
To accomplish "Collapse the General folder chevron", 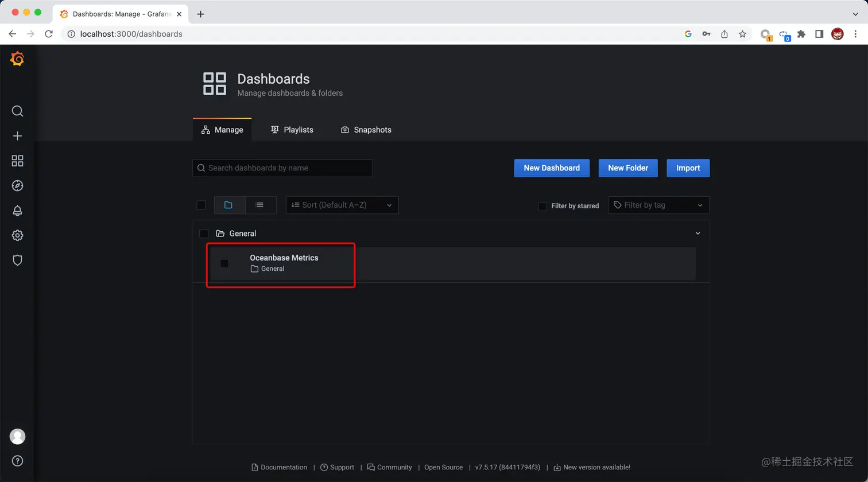I will click(x=697, y=234).
